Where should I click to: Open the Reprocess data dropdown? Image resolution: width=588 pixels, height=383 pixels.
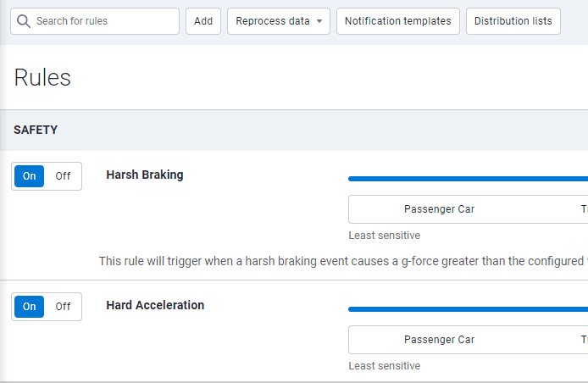(x=273, y=21)
